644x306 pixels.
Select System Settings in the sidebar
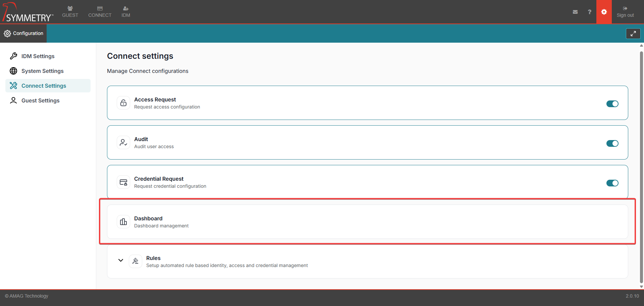point(42,71)
